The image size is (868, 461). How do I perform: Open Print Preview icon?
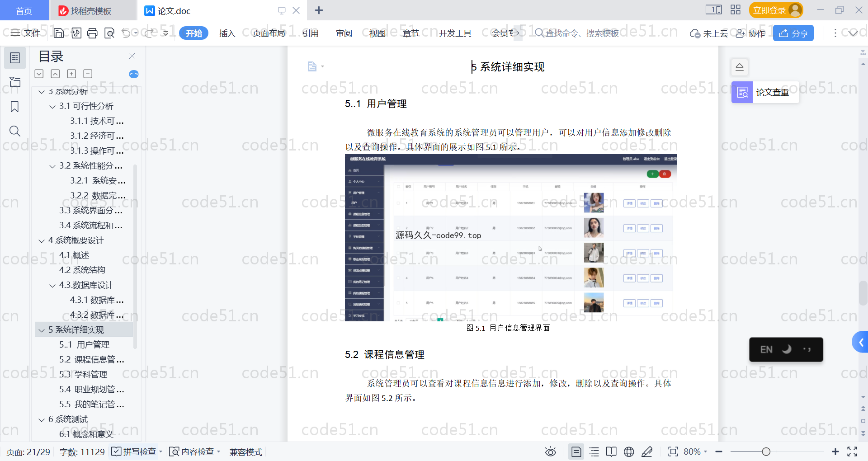109,33
